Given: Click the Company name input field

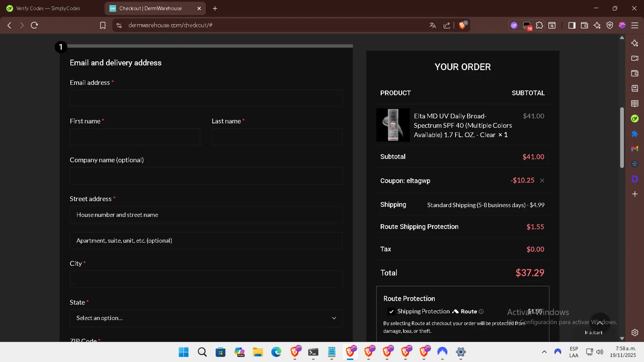Looking at the screenshot, I should [x=206, y=176].
